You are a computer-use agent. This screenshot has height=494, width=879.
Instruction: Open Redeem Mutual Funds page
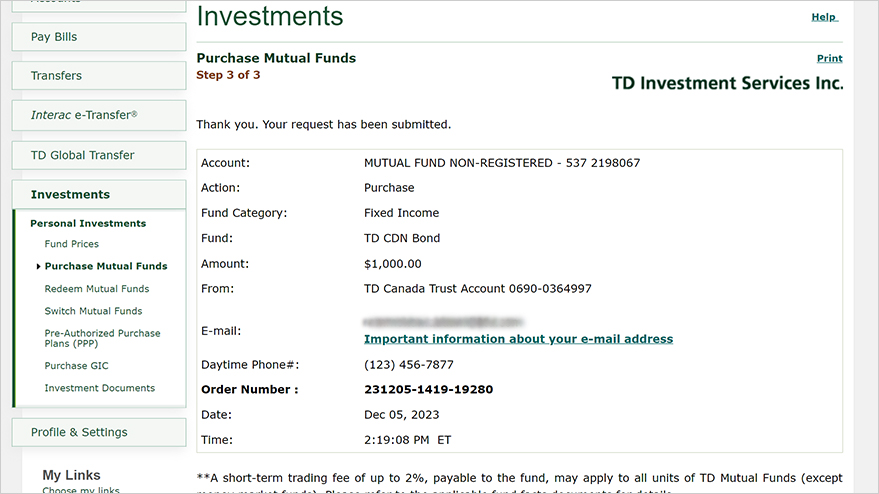(x=97, y=289)
